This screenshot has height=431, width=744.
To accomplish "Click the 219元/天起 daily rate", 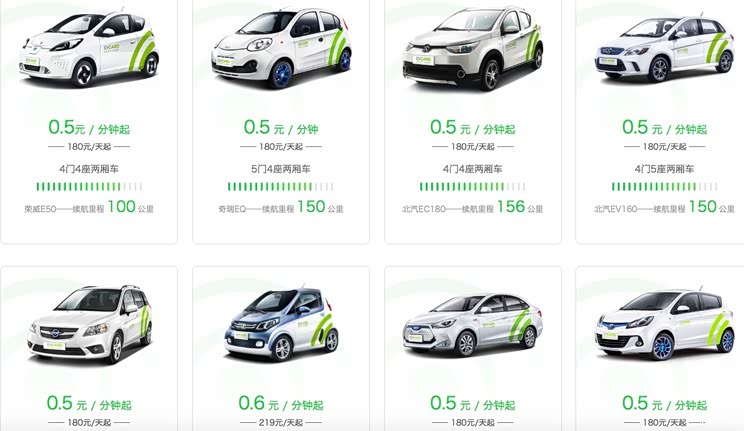I will click(281, 422).
